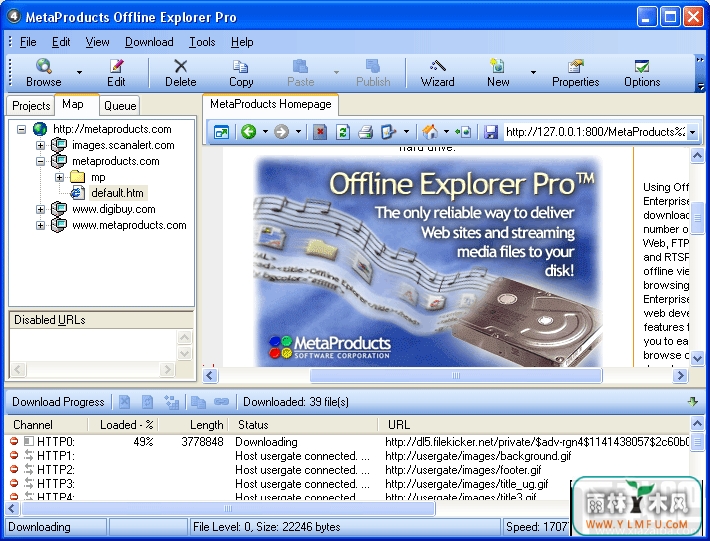Click the Print page icon
Screen dimensions: 710x541
pyautogui.click(x=365, y=132)
